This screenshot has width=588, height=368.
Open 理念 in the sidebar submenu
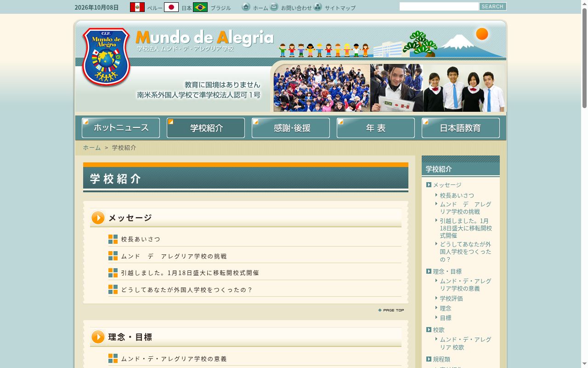(446, 308)
